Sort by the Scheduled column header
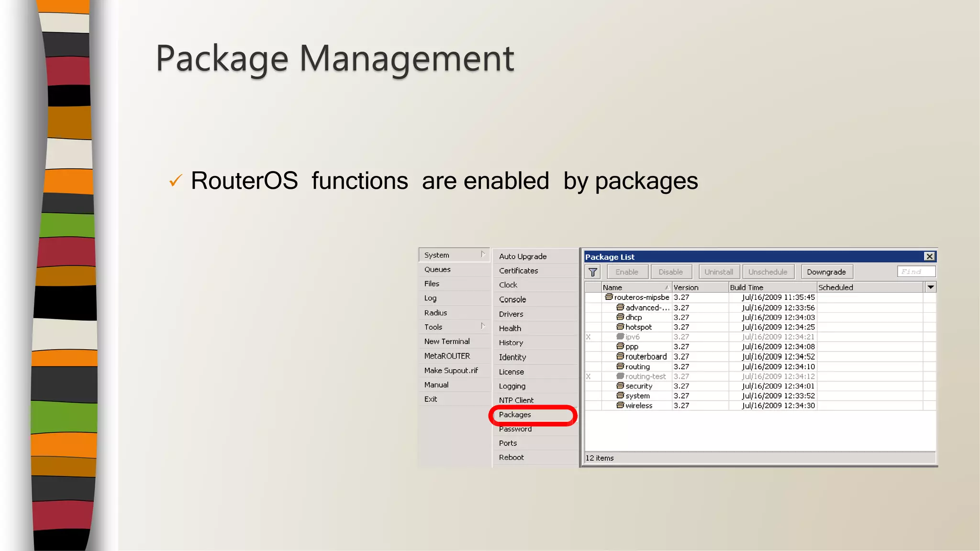The image size is (980, 551). pos(870,287)
